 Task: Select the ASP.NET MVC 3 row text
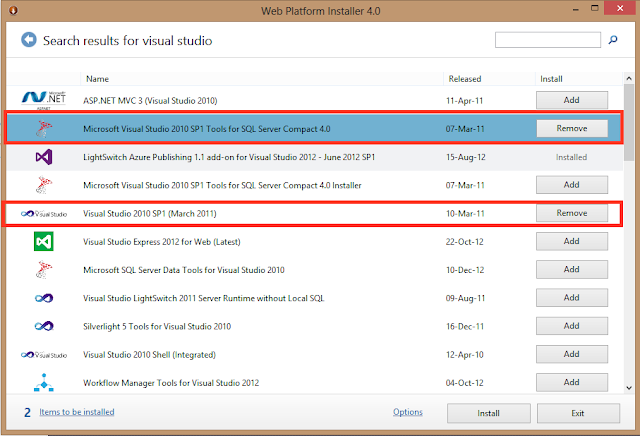[x=150, y=100]
